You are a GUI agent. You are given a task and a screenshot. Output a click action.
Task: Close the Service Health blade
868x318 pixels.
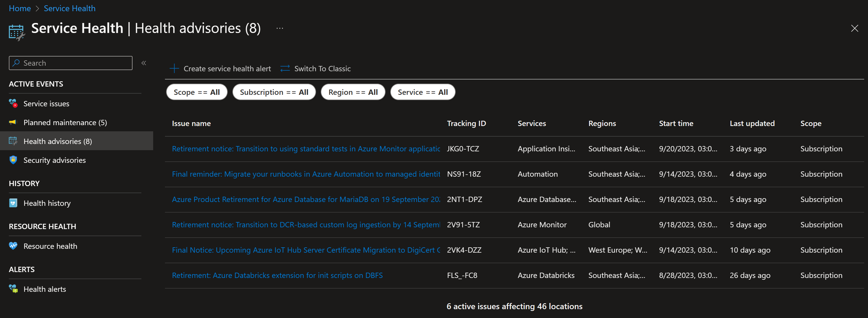854,28
